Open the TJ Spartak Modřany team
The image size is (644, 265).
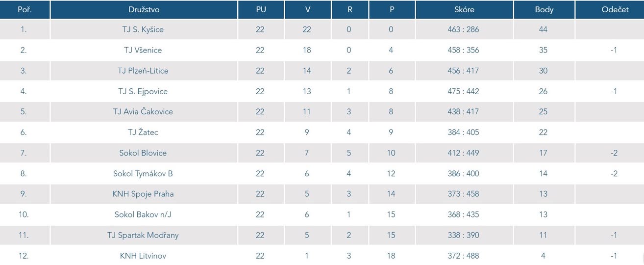click(143, 236)
